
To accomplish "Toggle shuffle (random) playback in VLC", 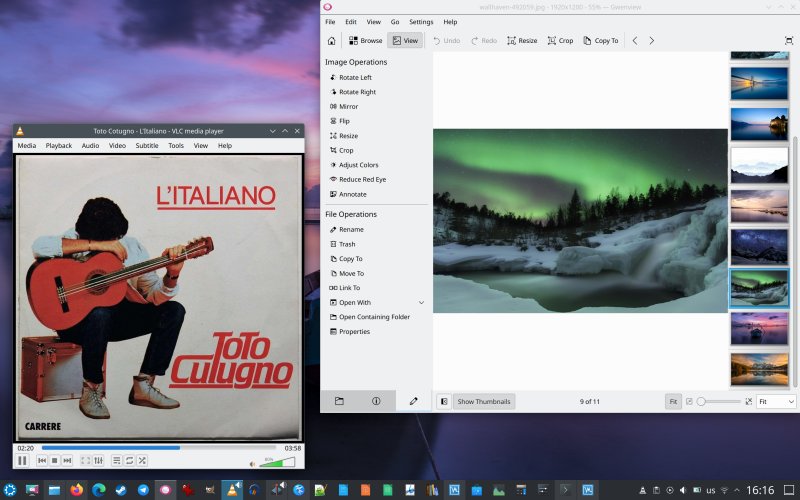I will [x=142, y=461].
